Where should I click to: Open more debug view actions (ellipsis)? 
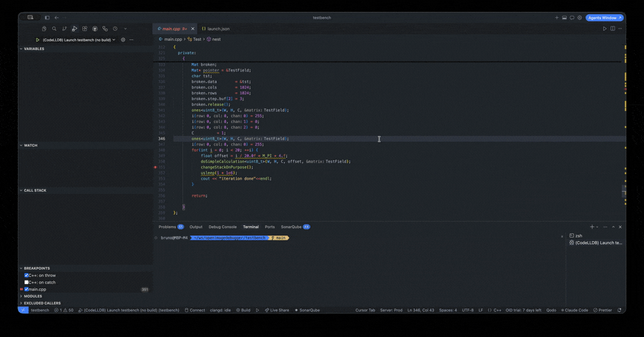coord(132,40)
